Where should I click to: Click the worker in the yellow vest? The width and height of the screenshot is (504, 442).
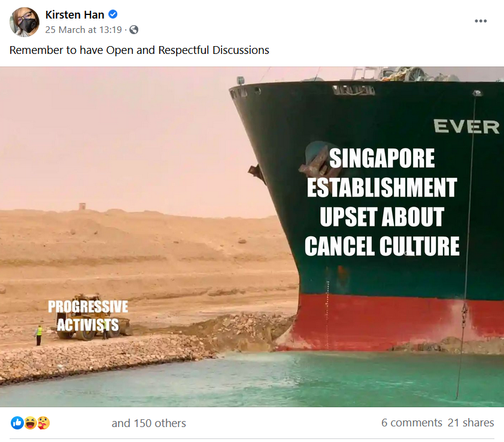38,335
